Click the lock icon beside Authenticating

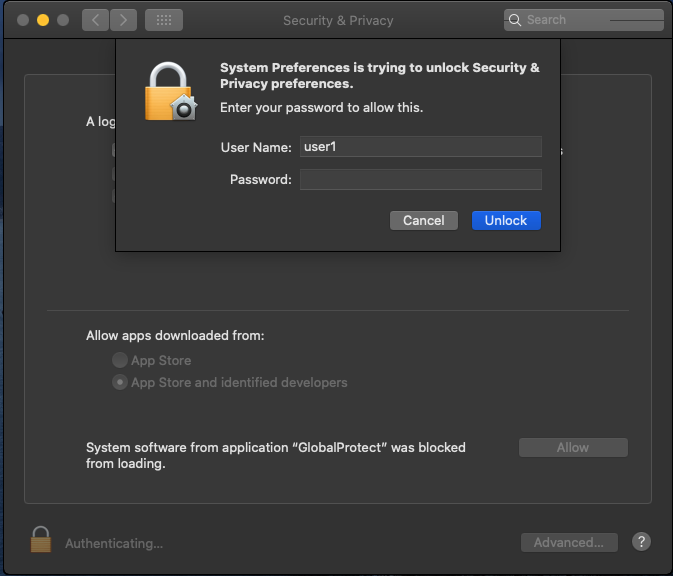41,540
